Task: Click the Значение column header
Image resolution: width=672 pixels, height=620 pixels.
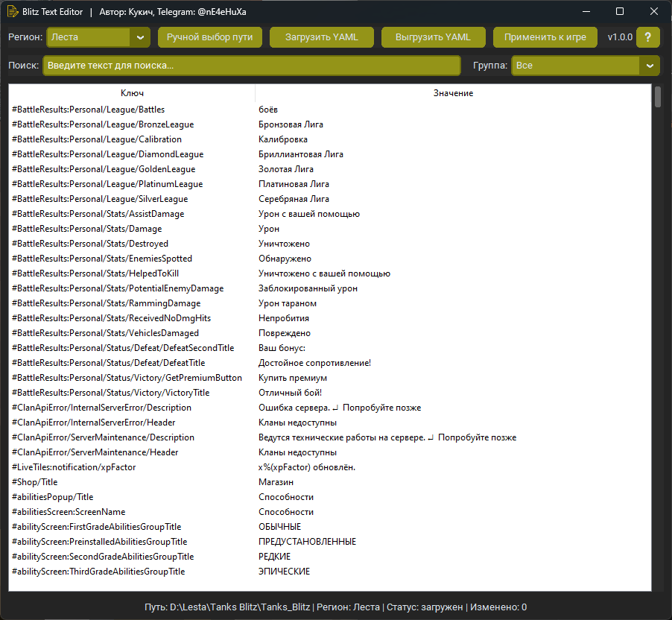Action: tap(453, 93)
